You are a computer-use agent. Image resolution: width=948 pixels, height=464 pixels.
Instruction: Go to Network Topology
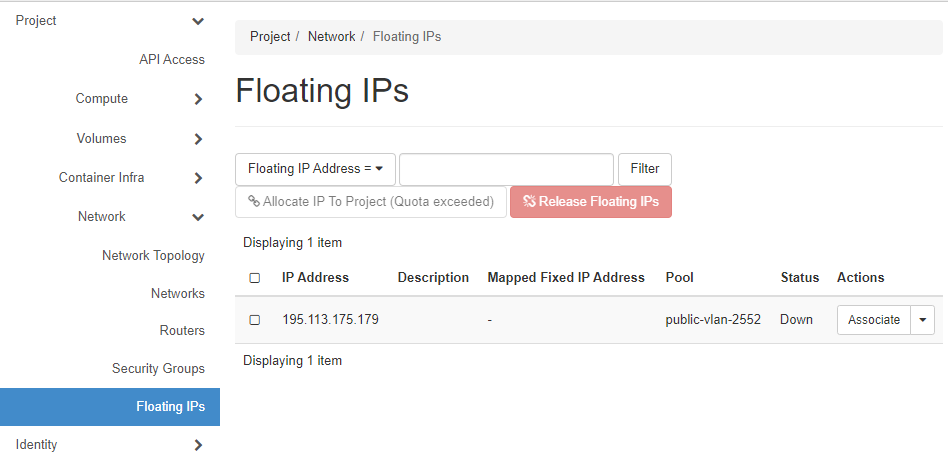153,256
